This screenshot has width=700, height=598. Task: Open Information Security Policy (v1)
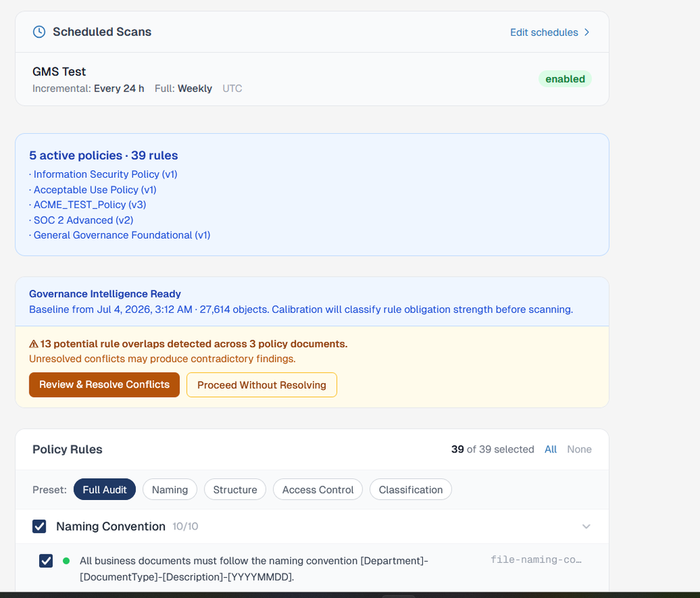(x=106, y=174)
